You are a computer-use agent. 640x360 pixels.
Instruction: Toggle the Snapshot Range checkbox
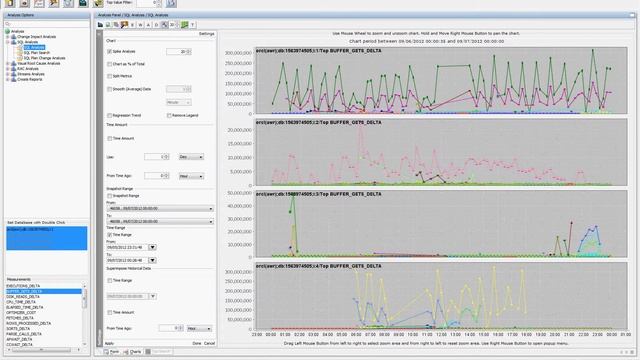tap(109, 196)
